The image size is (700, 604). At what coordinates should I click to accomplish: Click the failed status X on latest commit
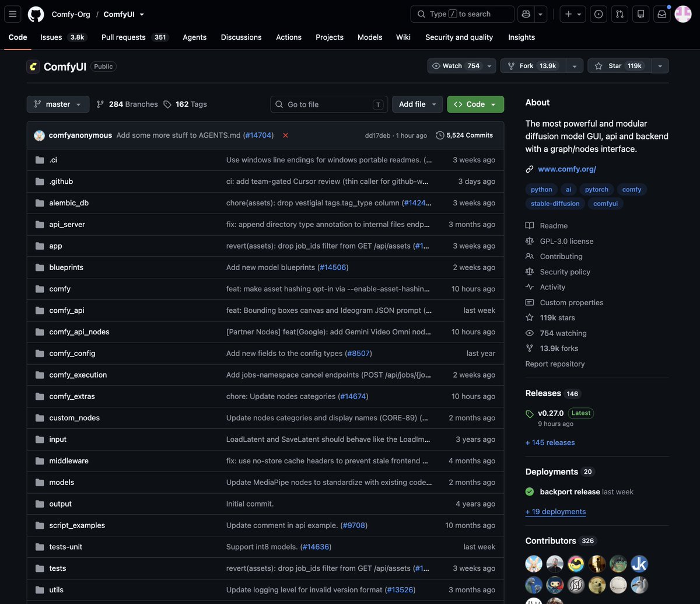[x=285, y=135]
